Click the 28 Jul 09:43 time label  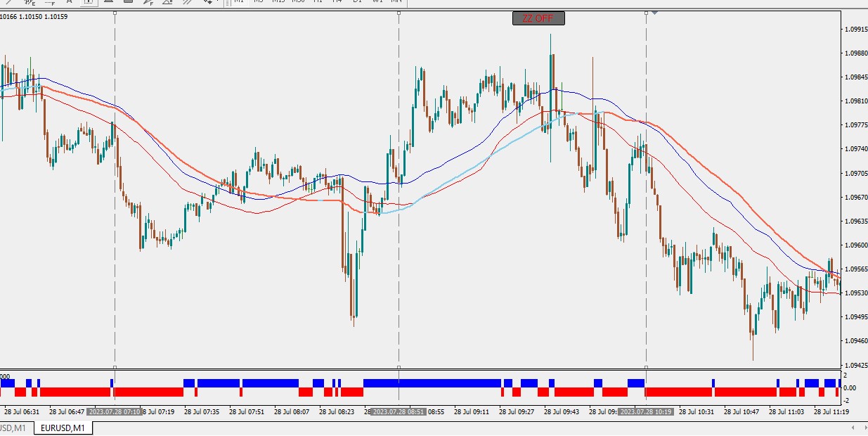tap(562, 411)
